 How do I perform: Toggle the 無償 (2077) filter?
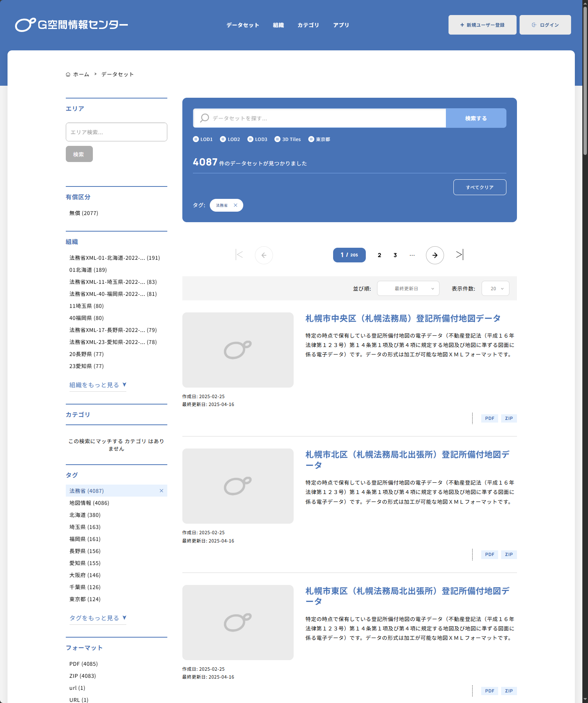pos(84,213)
